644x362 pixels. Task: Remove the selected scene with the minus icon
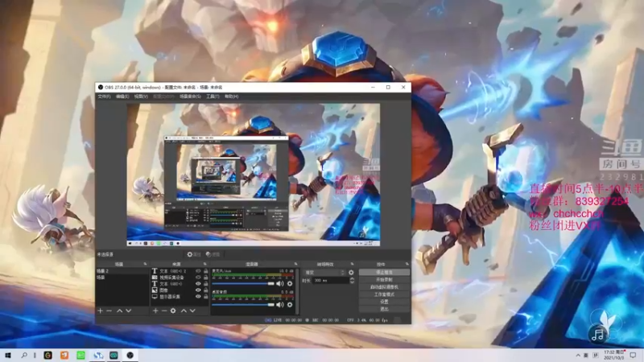[109, 311]
